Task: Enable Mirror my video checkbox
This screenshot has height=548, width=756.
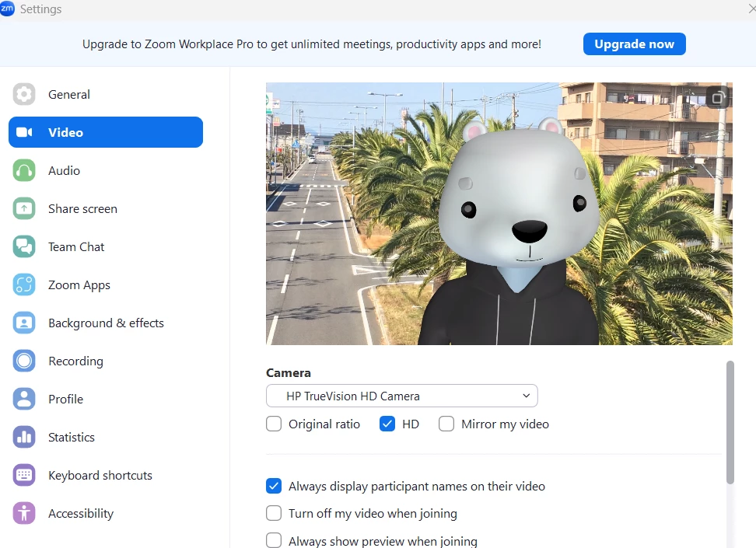Action: click(446, 424)
